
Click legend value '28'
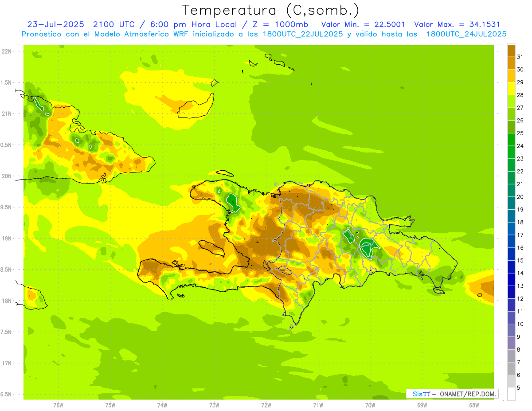(x=520, y=95)
